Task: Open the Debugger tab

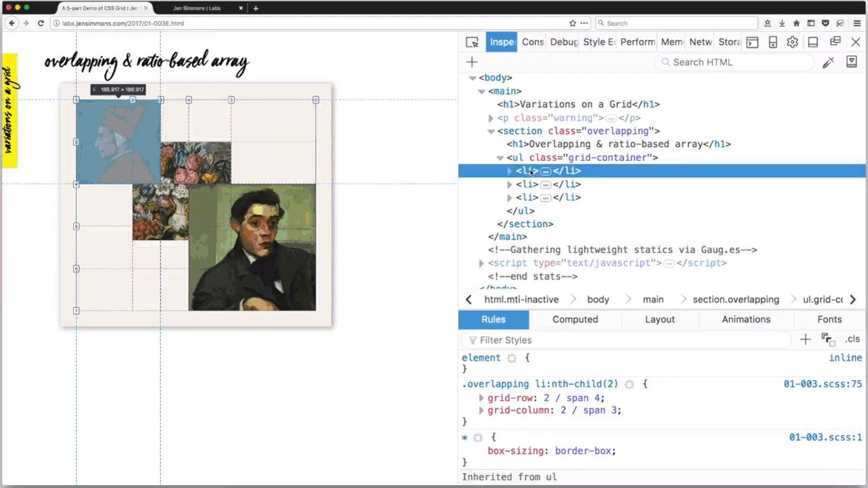Action: point(564,42)
